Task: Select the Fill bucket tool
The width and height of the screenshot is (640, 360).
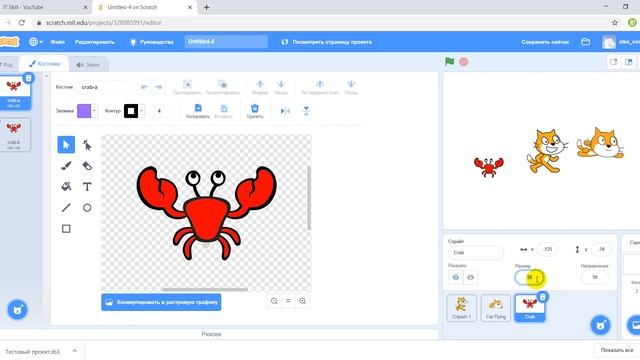Action: (x=66, y=187)
